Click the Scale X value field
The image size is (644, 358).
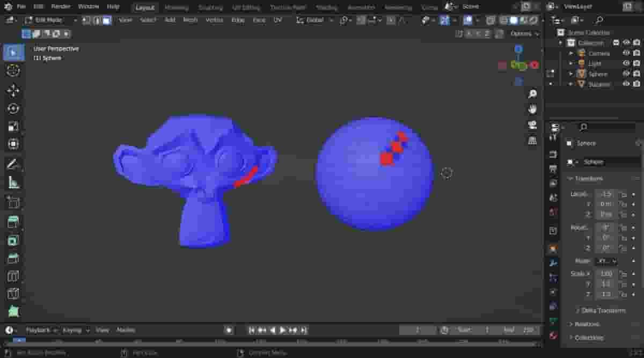[606, 274]
